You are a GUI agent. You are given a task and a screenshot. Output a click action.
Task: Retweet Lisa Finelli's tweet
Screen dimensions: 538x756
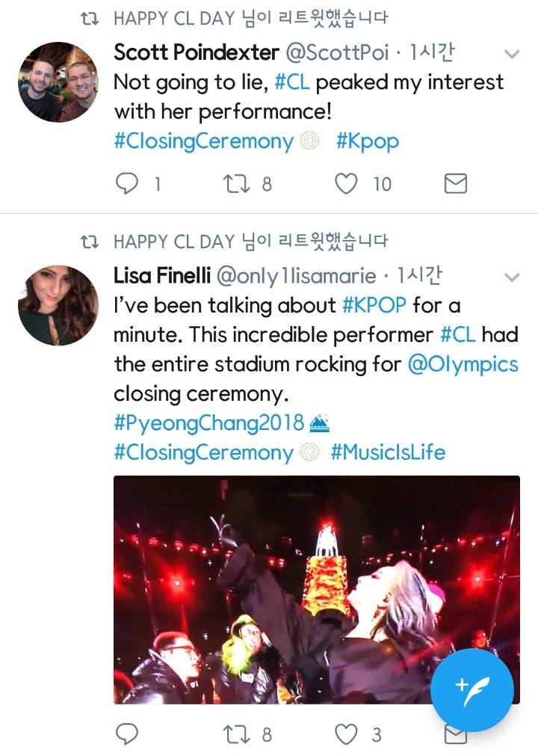(x=236, y=734)
